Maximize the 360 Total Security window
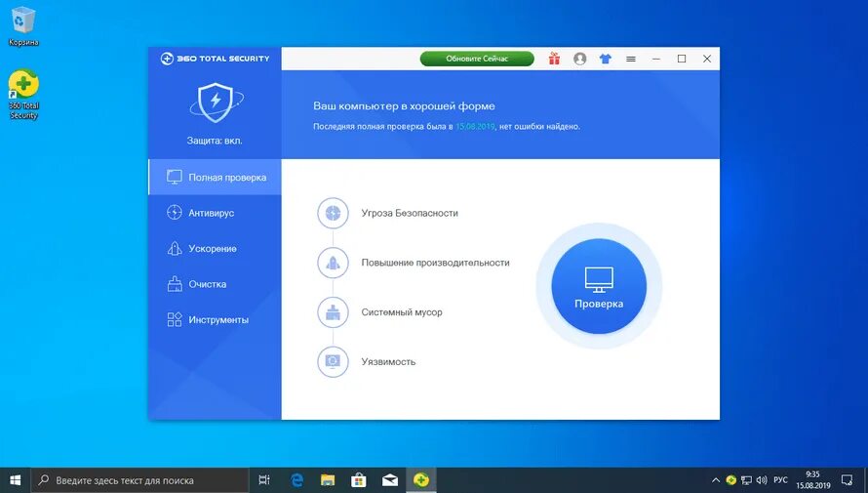This screenshot has width=868, height=493. click(x=682, y=59)
